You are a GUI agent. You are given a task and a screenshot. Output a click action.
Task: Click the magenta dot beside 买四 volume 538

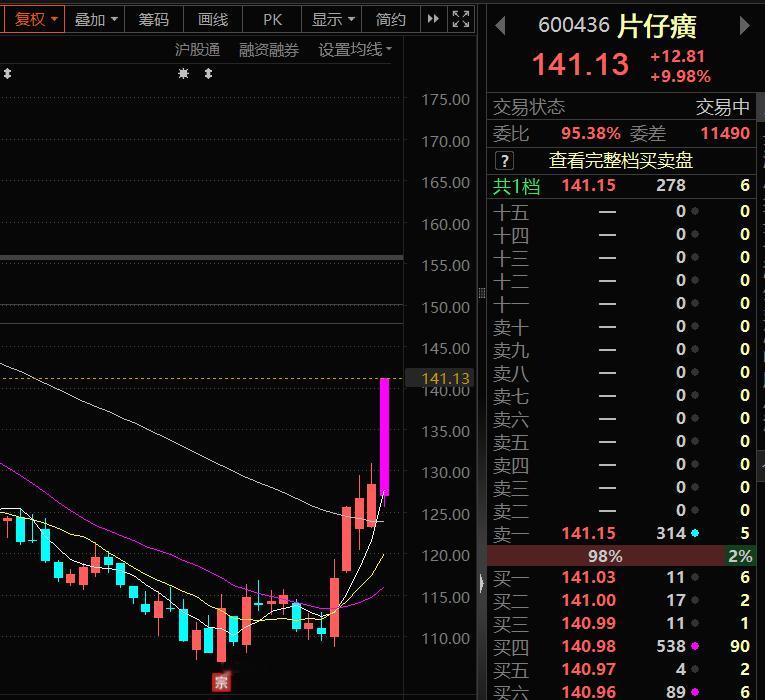coord(695,646)
